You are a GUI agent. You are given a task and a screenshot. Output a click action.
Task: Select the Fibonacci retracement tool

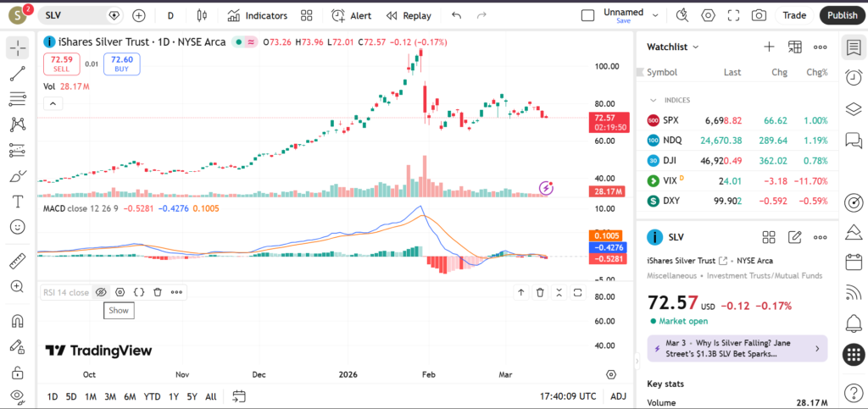pyautogui.click(x=17, y=99)
